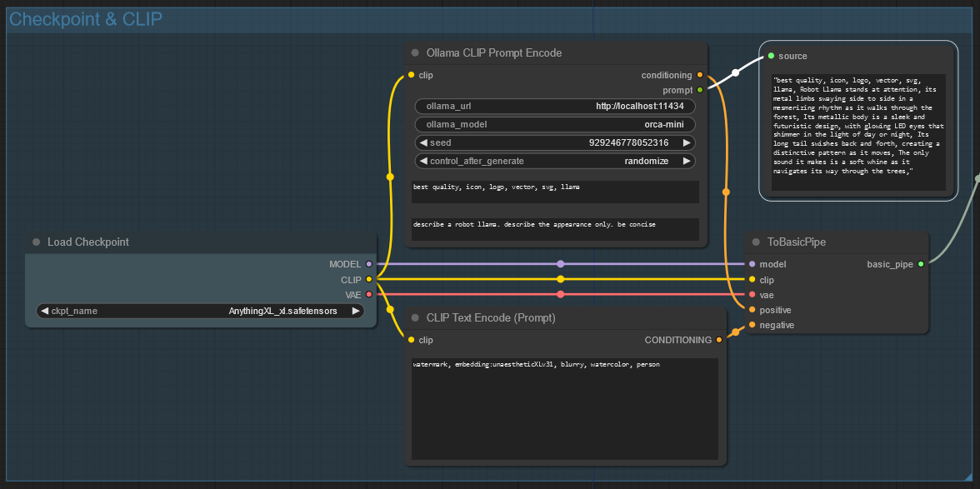Click the basic_pipe output socket
The width and height of the screenshot is (980, 489).
point(920,264)
